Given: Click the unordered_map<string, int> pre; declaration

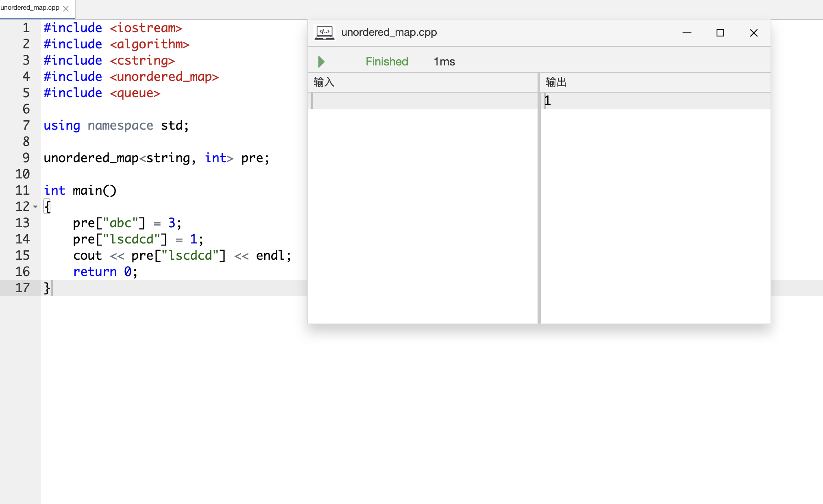Looking at the screenshot, I should point(157,158).
